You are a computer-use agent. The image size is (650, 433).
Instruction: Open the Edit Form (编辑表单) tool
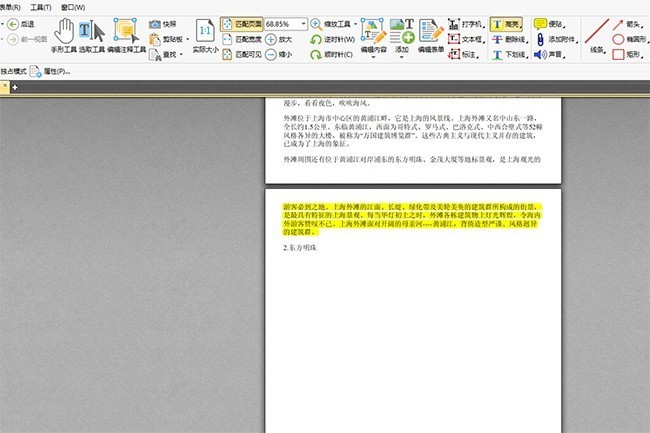431,36
